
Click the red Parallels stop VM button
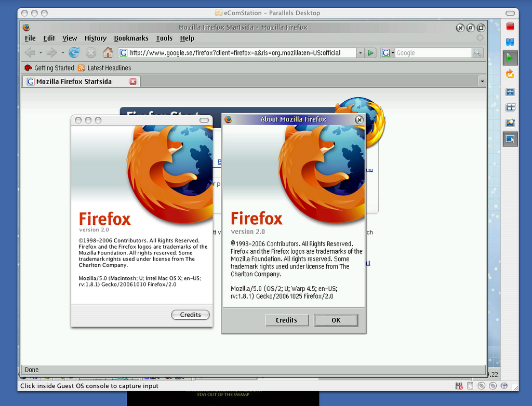tap(510, 26)
